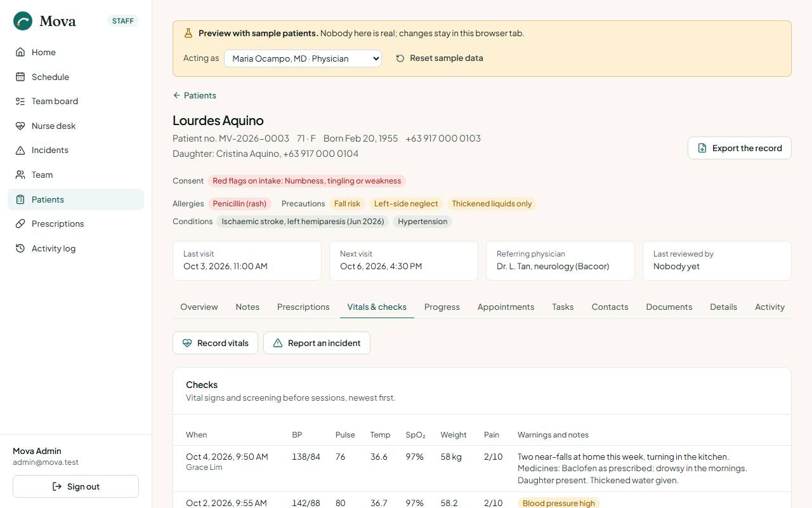
Task: Switch to the Progress tab
Action: pos(442,307)
